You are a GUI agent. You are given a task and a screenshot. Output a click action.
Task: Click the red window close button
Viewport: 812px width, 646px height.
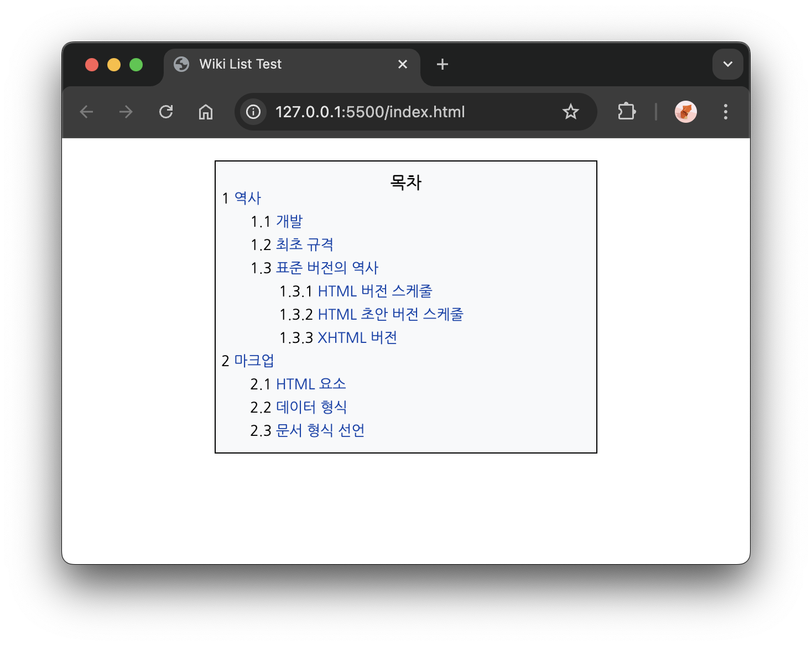[x=92, y=65]
